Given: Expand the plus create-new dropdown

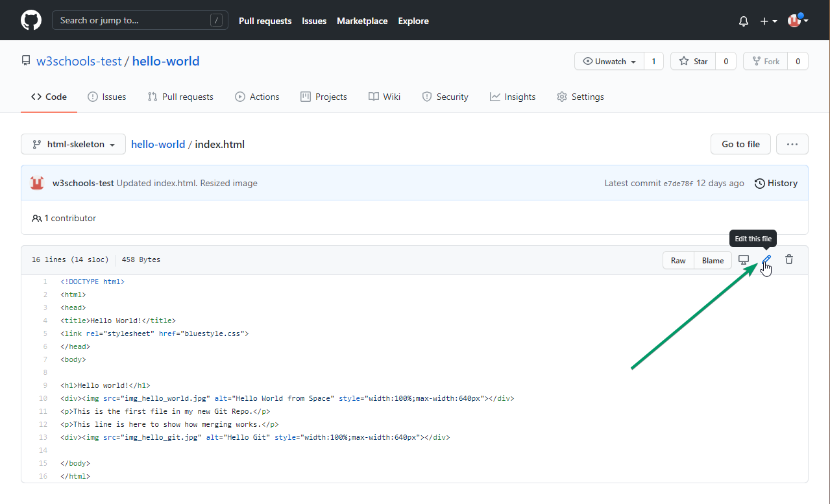Looking at the screenshot, I should [x=768, y=21].
